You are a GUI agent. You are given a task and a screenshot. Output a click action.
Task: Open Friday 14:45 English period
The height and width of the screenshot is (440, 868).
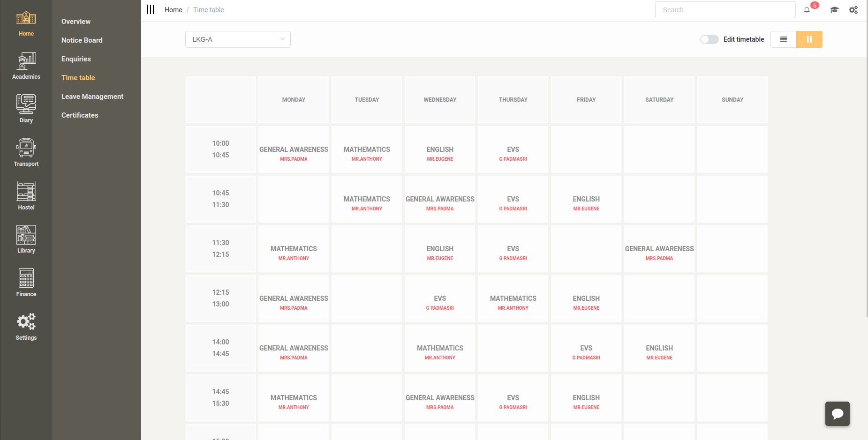point(586,398)
